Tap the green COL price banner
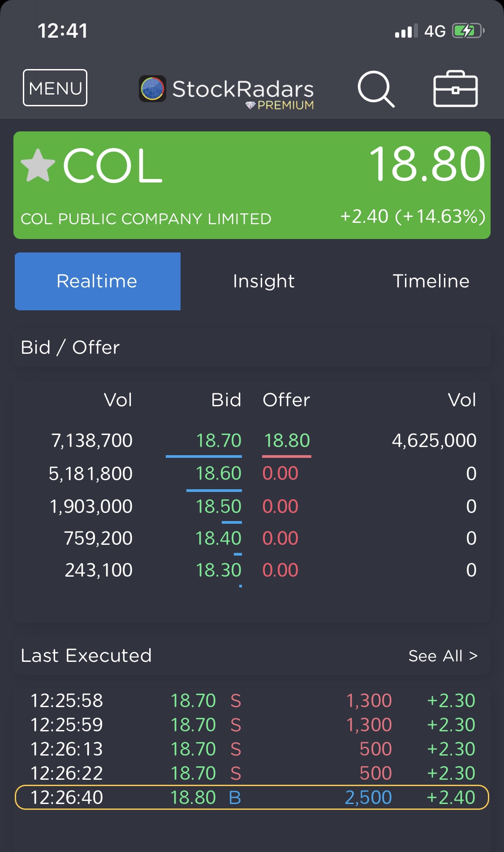Screen dimensions: 504x852 [251, 185]
